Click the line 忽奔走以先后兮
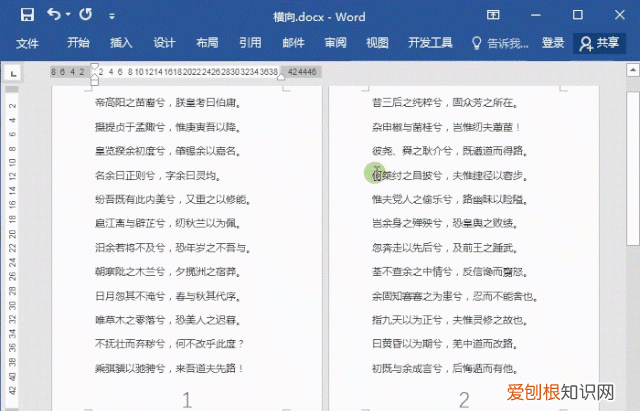The image size is (640, 411). point(444,248)
